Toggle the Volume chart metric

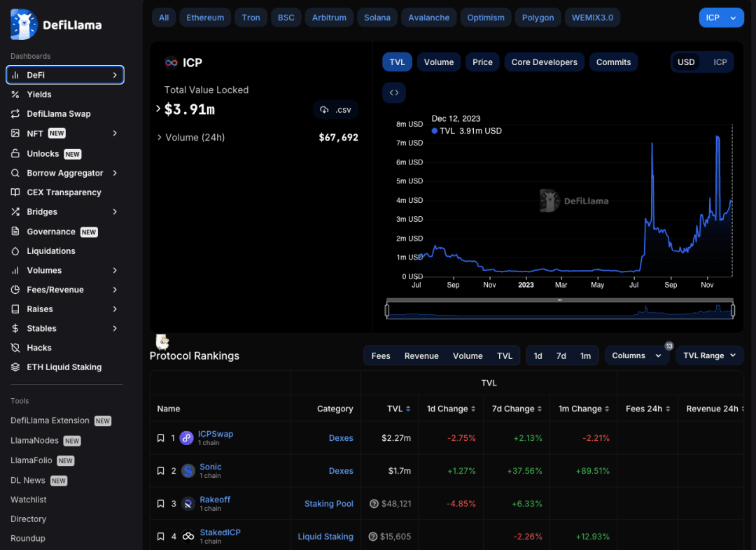coord(439,62)
